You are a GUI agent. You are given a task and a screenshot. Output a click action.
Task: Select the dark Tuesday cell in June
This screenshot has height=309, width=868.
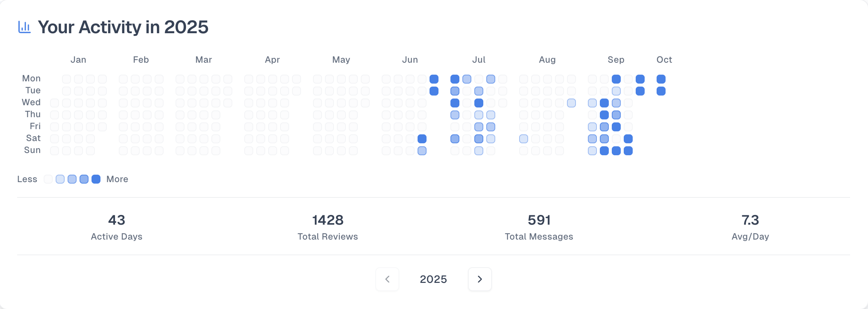coord(434,91)
